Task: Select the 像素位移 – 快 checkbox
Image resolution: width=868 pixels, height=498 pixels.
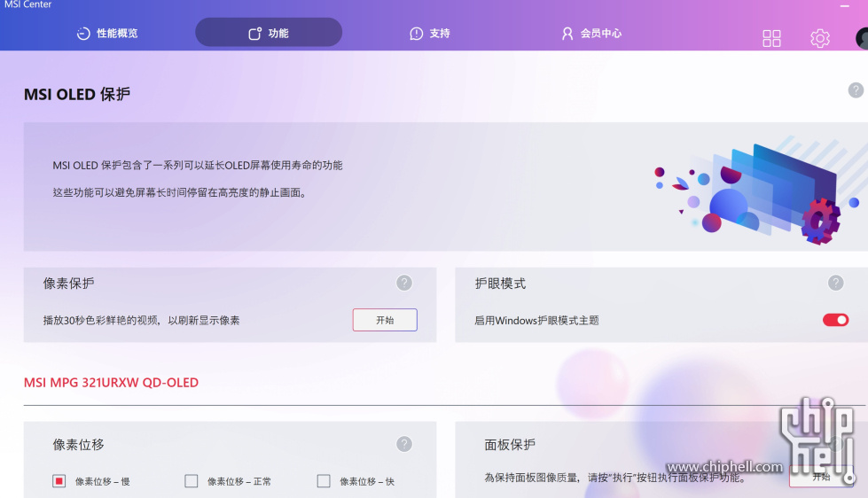Action: pyautogui.click(x=324, y=481)
